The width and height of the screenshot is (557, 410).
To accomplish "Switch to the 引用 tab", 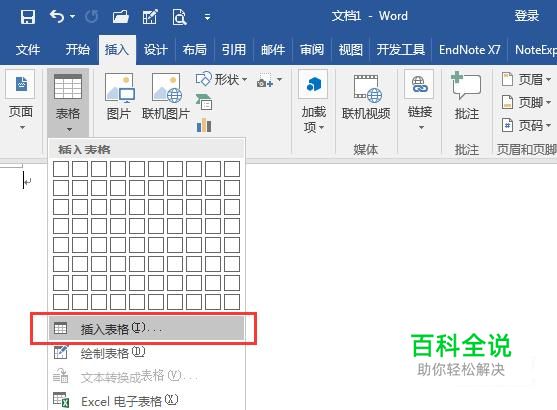I will point(234,49).
